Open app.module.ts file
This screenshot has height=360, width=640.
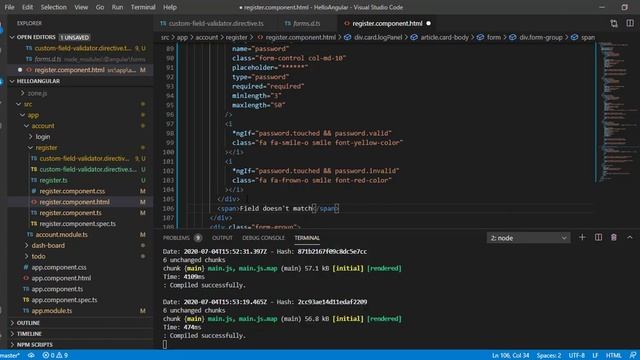[x=51, y=311]
